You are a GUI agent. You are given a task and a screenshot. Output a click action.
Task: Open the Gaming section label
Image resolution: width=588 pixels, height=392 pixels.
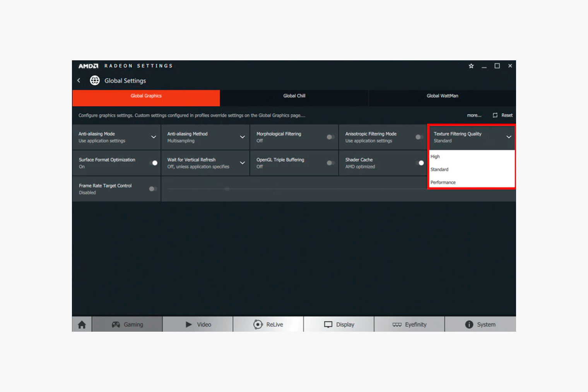click(x=133, y=325)
